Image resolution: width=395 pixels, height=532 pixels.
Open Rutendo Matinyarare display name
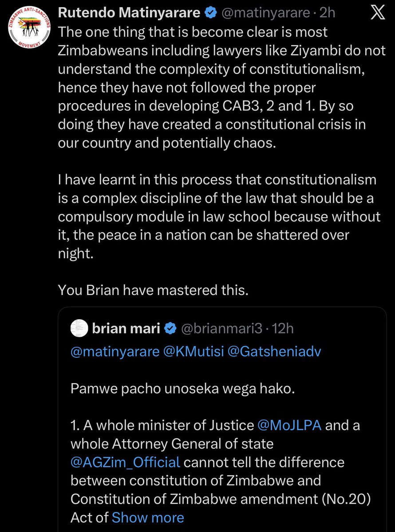click(x=129, y=13)
